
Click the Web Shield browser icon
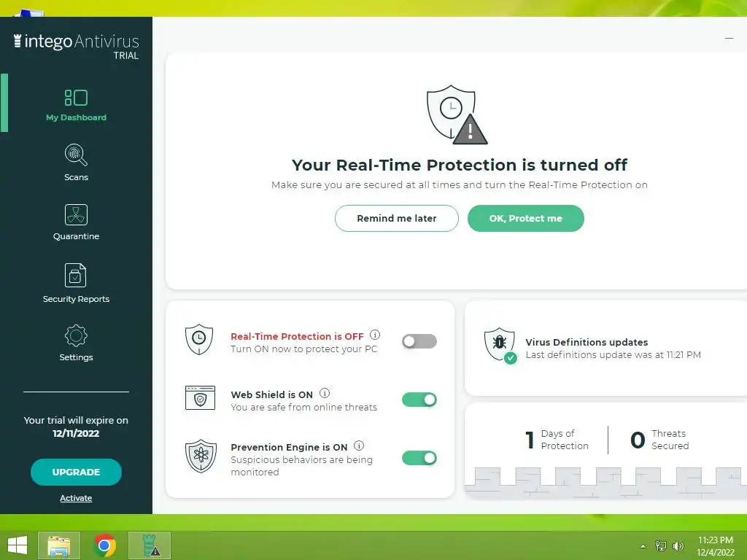(200, 398)
